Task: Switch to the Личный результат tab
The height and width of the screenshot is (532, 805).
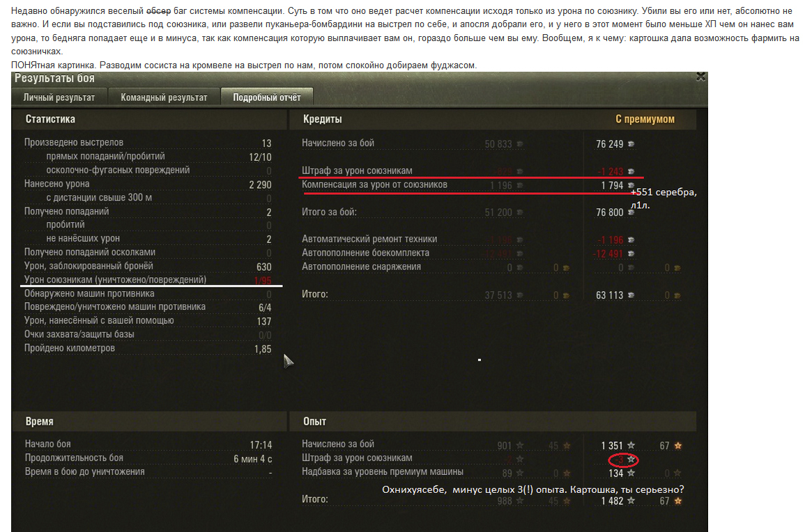Action: pyautogui.click(x=59, y=97)
